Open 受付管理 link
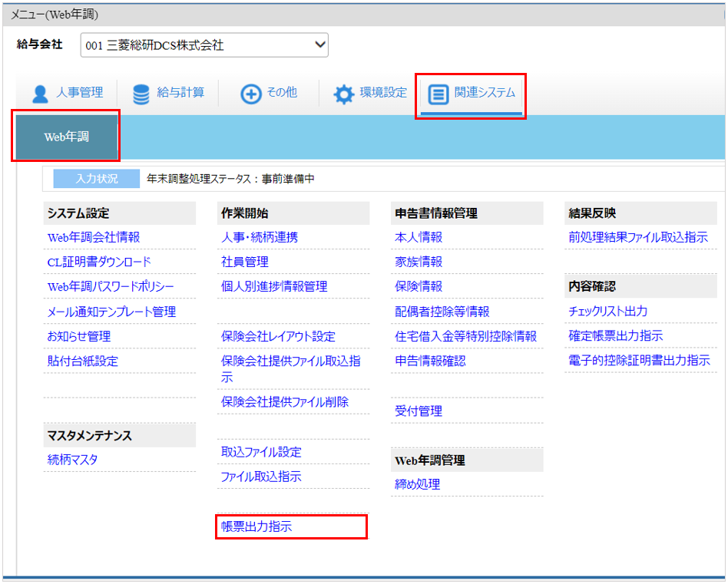This screenshot has width=728, height=584. tap(419, 411)
